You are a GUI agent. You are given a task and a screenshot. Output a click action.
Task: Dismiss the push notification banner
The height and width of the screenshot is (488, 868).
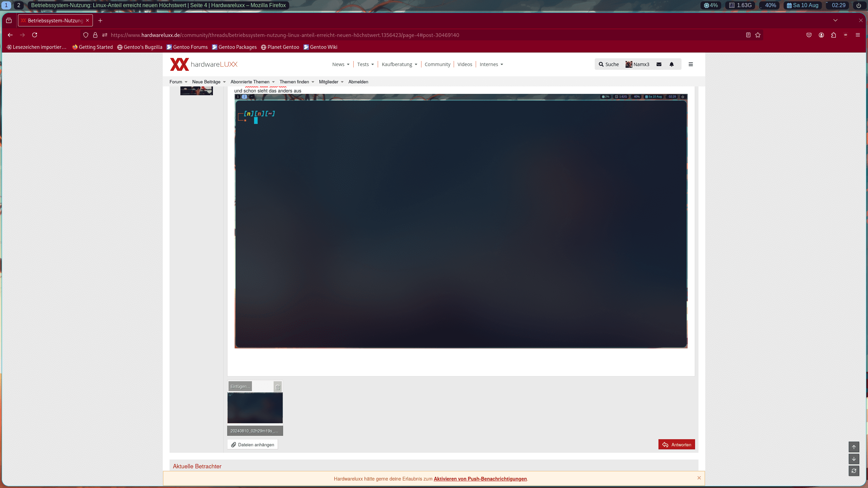click(699, 478)
